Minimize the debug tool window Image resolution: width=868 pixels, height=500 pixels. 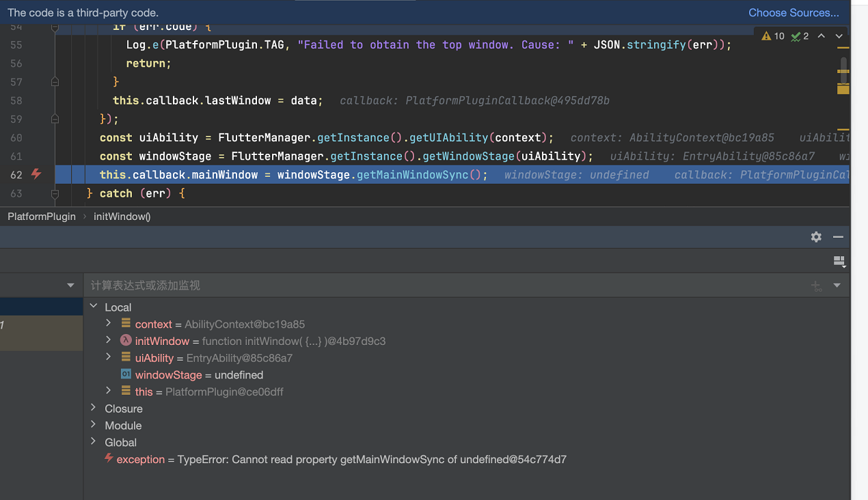(838, 236)
